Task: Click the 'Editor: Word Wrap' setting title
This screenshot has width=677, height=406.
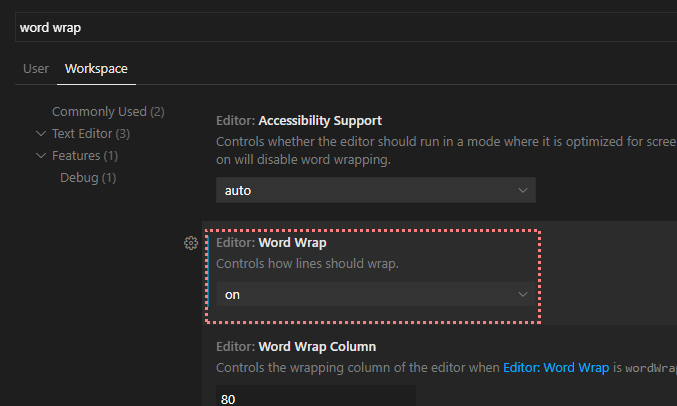Action: click(271, 243)
